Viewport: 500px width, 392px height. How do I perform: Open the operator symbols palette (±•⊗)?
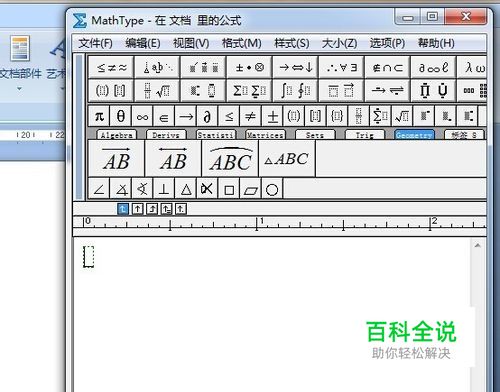tap(249, 67)
